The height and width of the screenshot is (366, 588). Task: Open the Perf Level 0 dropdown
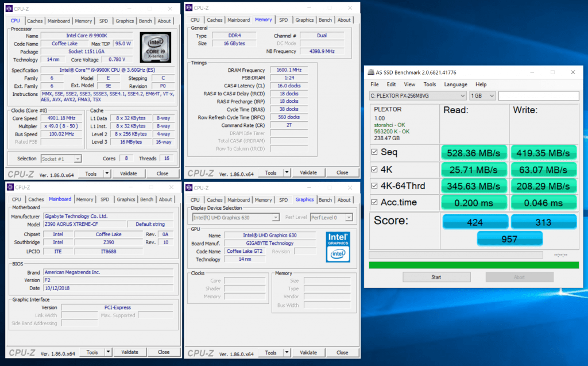pyautogui.click(x=331, y=217)
